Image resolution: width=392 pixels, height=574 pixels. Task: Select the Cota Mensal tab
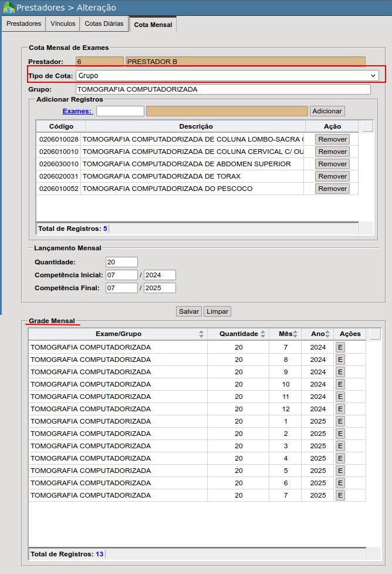[153, 25]
